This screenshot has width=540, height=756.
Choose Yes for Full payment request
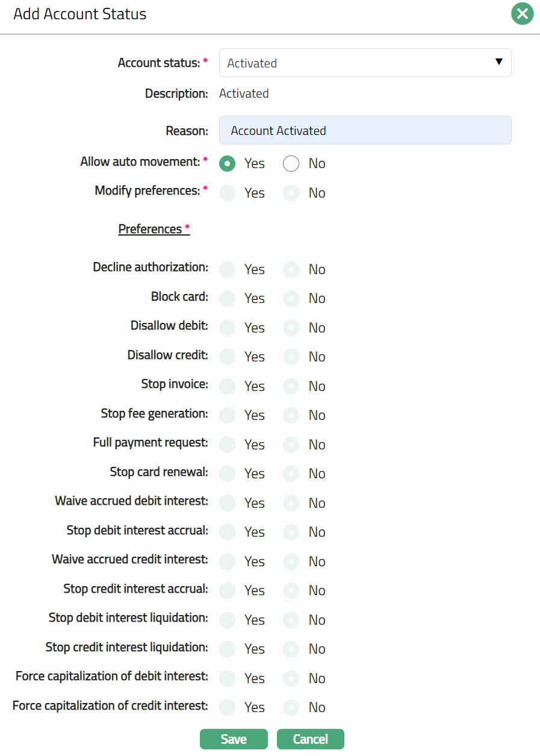228,445
